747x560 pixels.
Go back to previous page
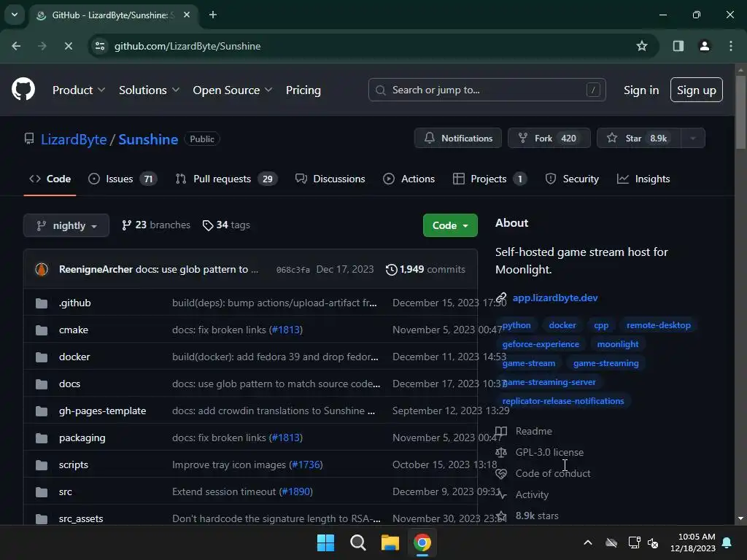(16, 46)
